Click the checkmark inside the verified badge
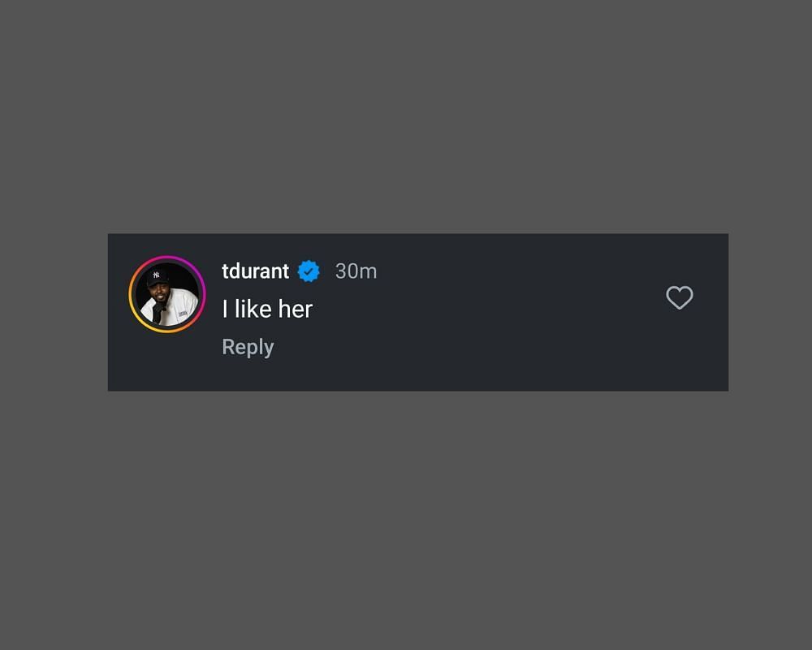 pos(309,271)
